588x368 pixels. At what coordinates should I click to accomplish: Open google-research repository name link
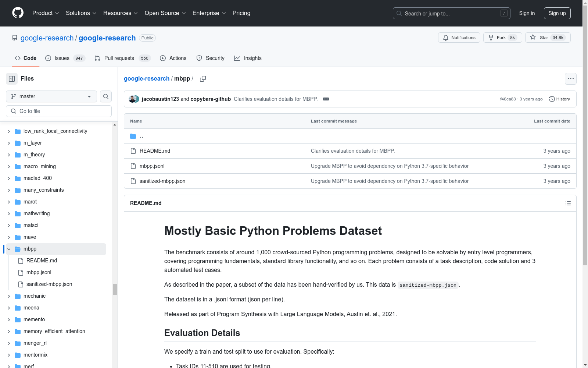pyautogui.click(x=107, y=38)
